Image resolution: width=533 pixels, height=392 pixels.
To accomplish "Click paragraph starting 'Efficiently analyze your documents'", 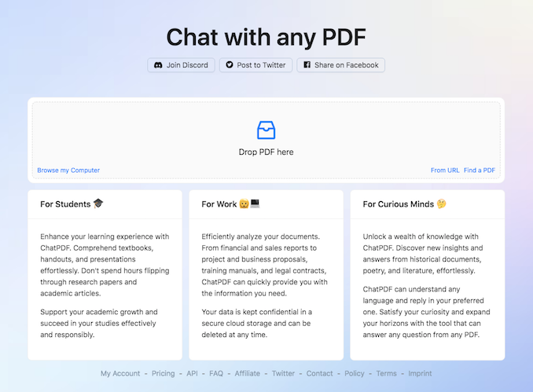I will click(x=264, y=265).
